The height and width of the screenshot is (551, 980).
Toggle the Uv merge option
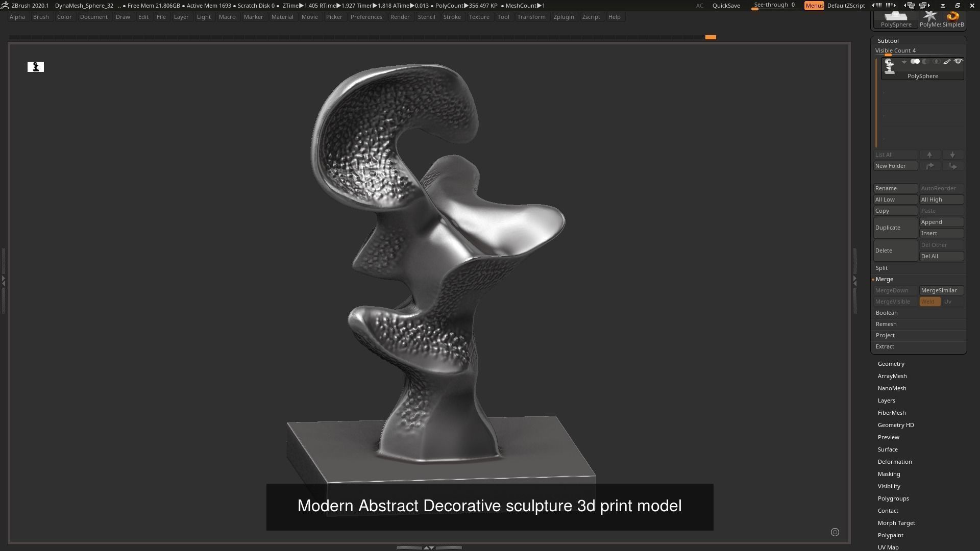(x=952, y=302)
